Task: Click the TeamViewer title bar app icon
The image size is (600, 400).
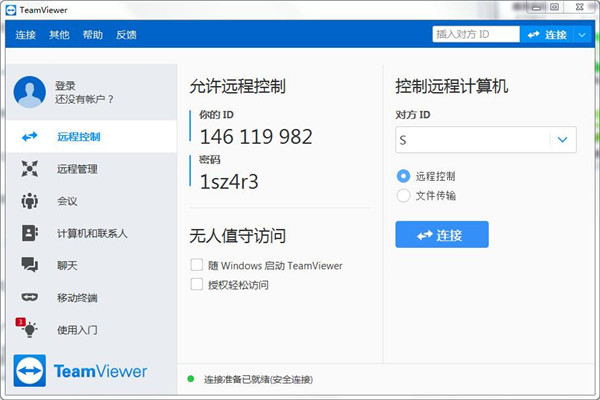Action: click(x=11, y=10)
